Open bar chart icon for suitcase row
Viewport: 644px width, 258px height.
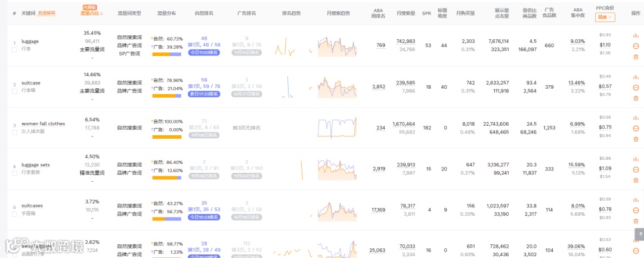(x=636, y=77)
